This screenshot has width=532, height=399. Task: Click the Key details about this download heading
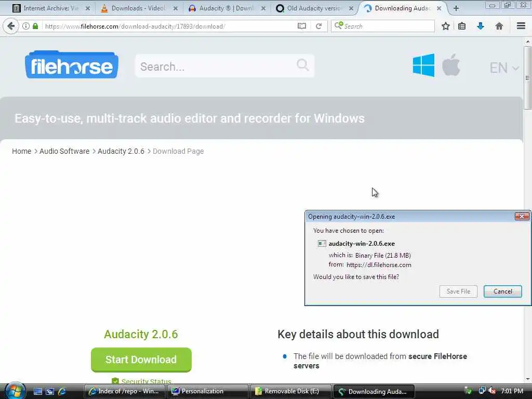[x=358, y=335]
